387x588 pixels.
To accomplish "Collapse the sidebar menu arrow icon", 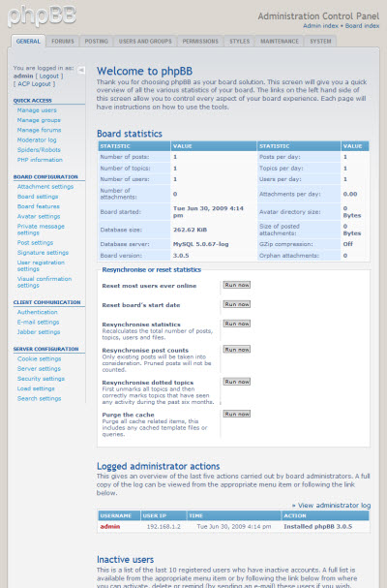I will click(x=81, y=70).
